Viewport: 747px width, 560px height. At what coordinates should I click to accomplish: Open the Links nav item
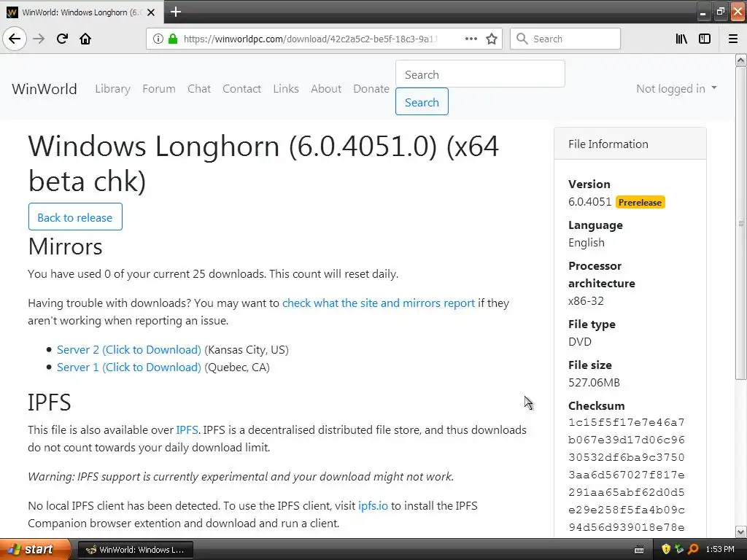[x=286, y=88]
